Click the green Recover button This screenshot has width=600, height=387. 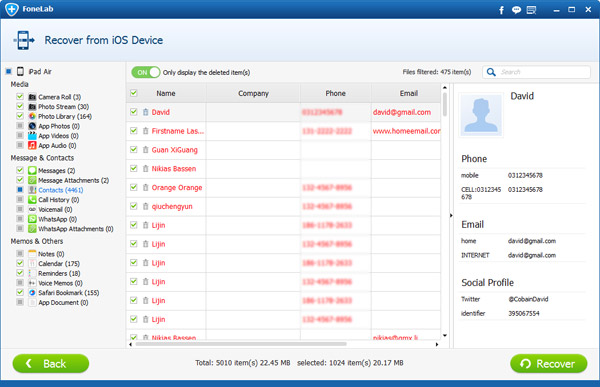(x=549, y=363)
